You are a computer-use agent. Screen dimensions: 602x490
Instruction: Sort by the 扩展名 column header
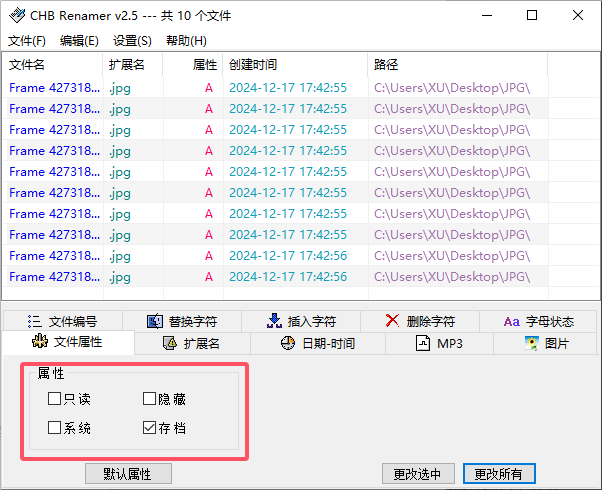pyautogui.click(x=133, y=65)
